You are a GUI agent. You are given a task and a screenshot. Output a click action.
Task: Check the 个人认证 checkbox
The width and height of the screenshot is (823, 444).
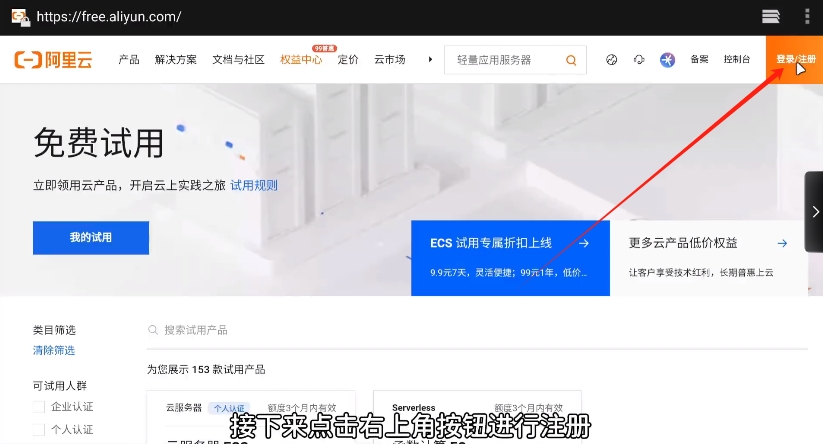click(x=39, y=429)
